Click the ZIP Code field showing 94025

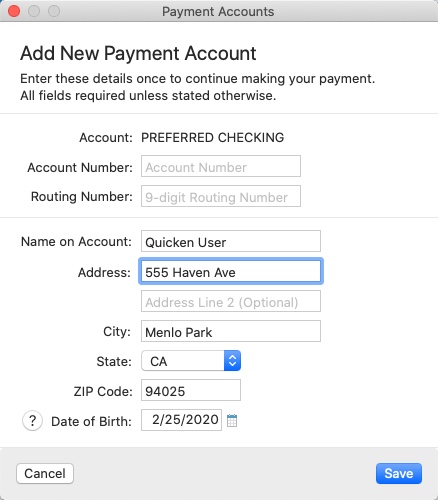(191, 390)
